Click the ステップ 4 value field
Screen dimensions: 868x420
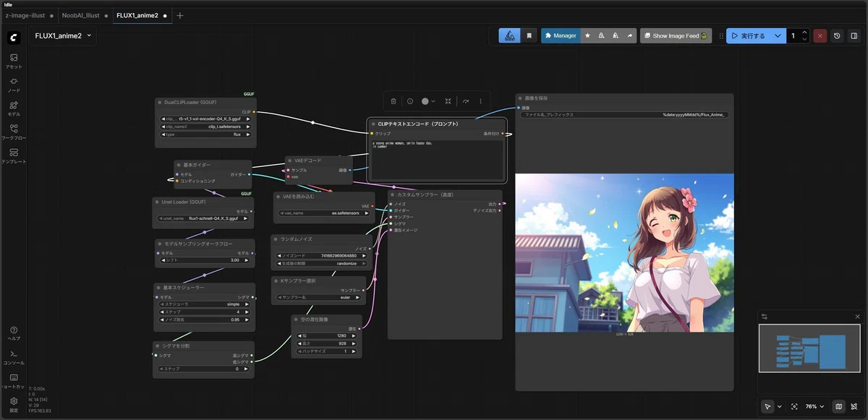[204, 312]
